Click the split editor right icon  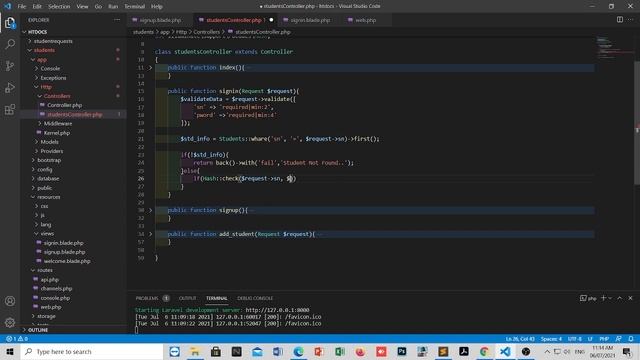click(620, 20)
